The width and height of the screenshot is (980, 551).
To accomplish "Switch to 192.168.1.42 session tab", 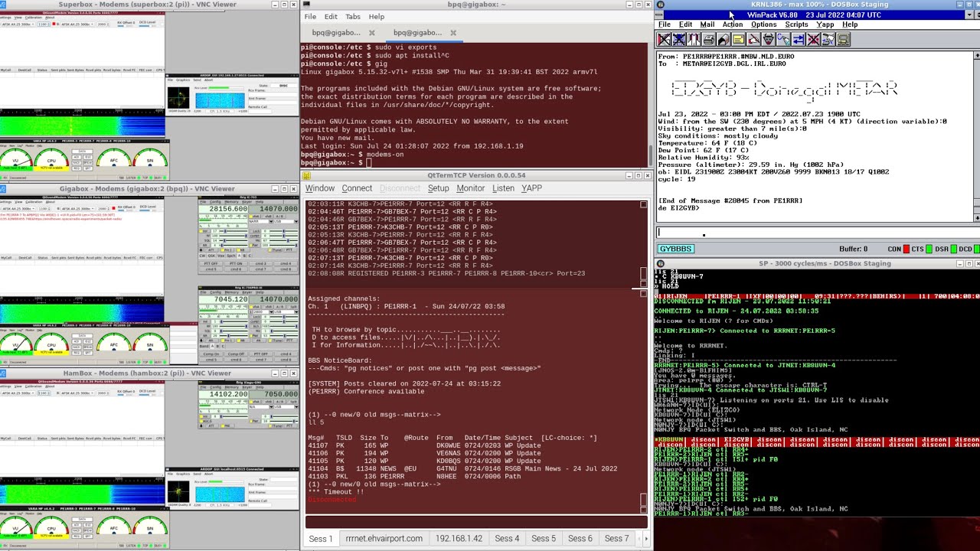I will (459, 539).
